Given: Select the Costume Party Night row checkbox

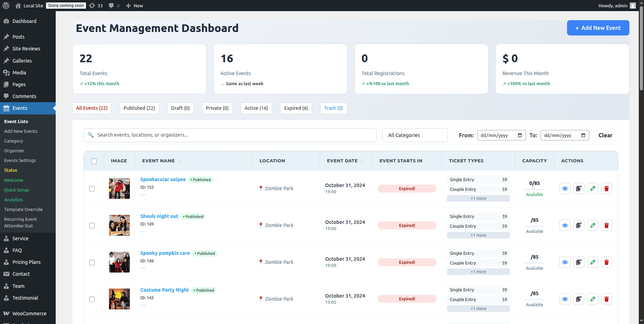Looking at the screenshot, I should click(x=92, y=299).
